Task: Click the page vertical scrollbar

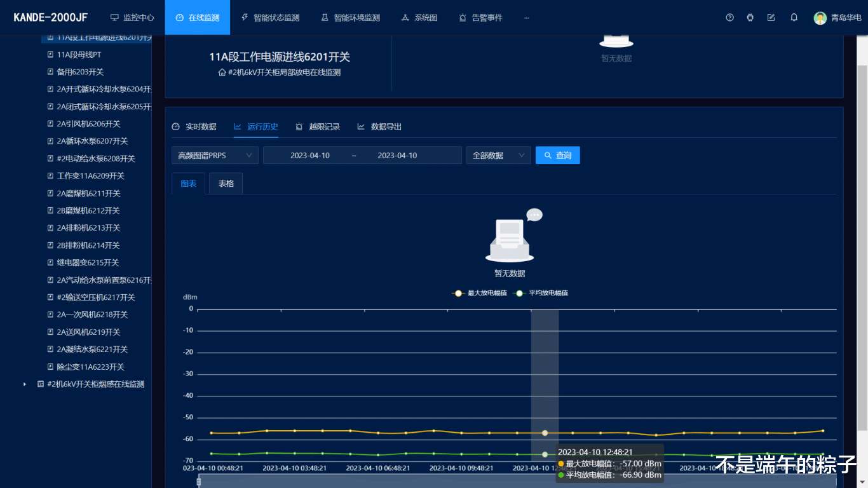Action: coord(862,248)
